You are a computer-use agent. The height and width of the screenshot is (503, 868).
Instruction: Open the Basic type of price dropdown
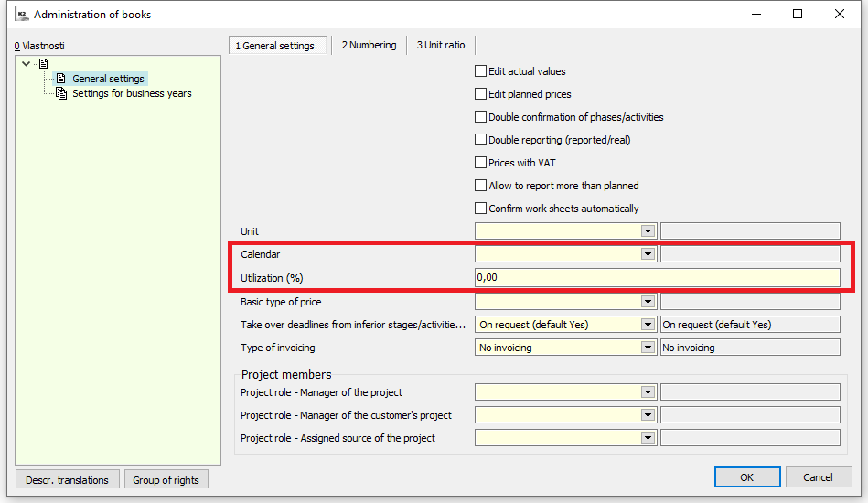point(648,302)
